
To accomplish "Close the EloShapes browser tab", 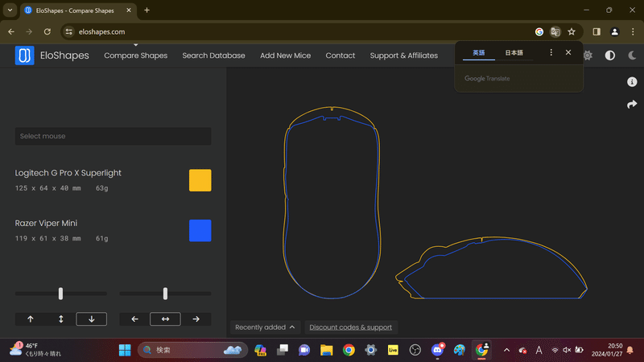I will pos(129,10).
